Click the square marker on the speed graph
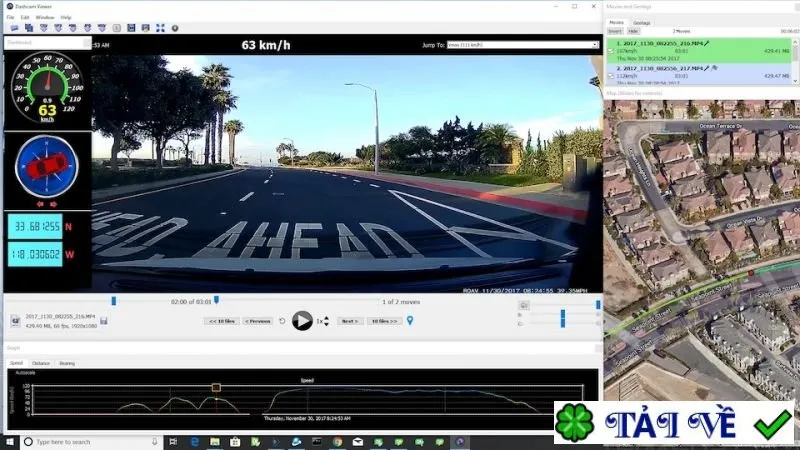Screen dimensions: 800x450 pyautogui.click(x=216, y=388)
